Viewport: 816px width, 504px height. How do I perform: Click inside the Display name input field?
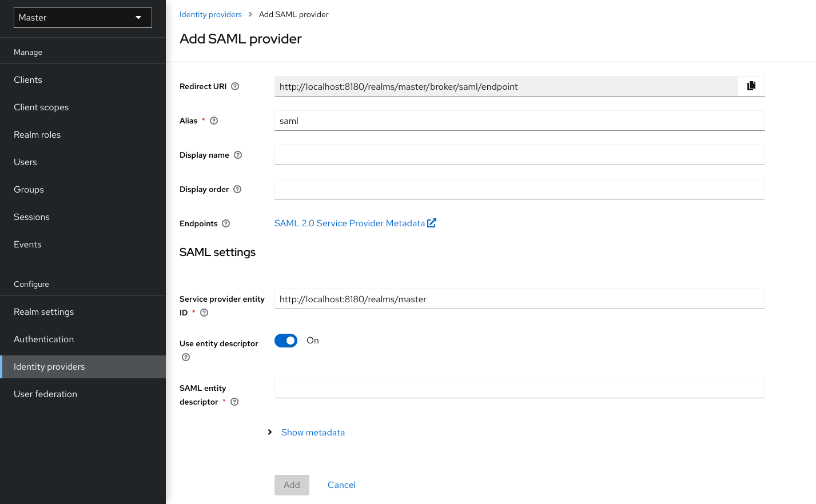(x=519, y=154)
